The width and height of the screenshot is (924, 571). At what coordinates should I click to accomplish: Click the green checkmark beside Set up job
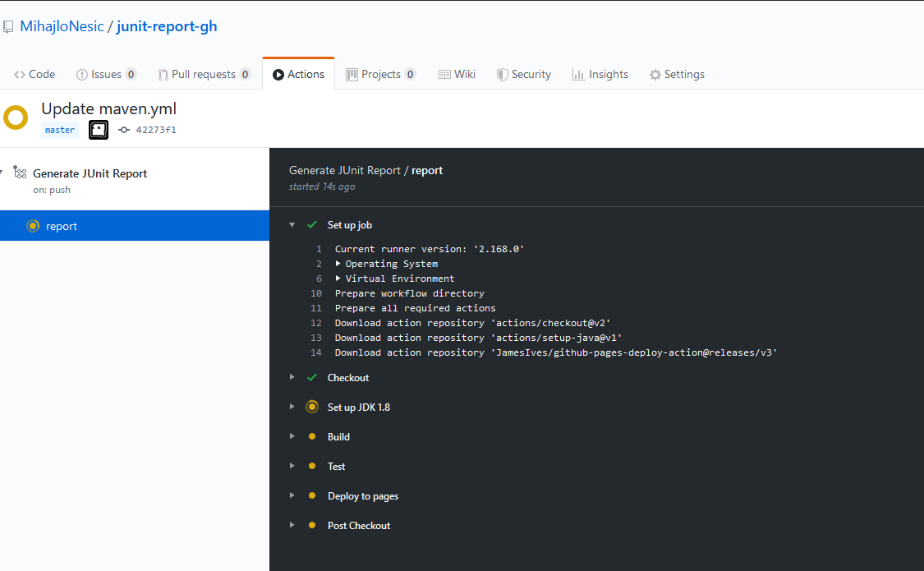point(312,224)
